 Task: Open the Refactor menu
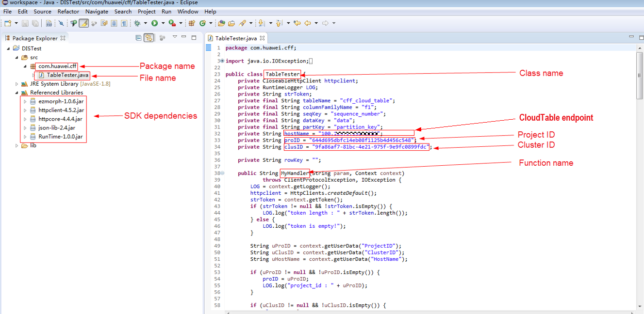tap(68, 11)
